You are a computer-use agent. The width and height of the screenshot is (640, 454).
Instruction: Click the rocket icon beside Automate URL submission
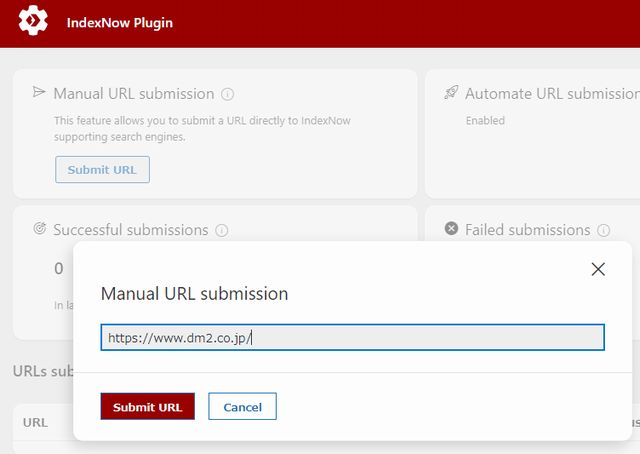(x=451, y=92)
